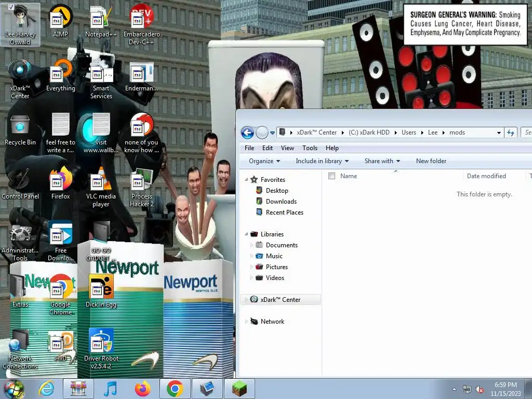Image resolution: width=532 pixels, height=399 pixels.
Task: Click the (C:) xDark HDD breadcrumb
Action: (x=369, y=132)
